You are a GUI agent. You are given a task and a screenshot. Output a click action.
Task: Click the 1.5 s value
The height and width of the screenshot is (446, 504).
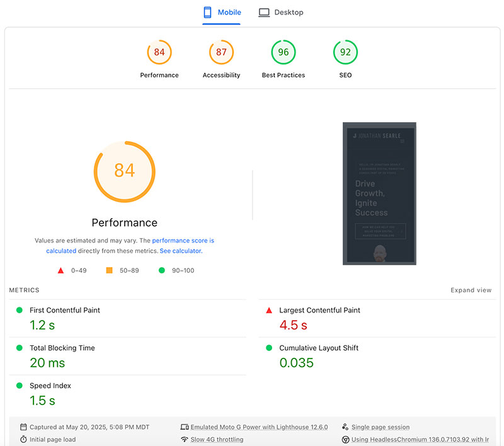click(42, 401)
